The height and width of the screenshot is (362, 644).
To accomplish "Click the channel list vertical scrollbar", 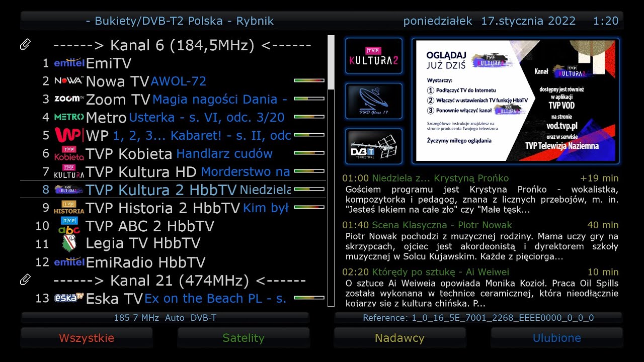I will (x=331, y=171).
